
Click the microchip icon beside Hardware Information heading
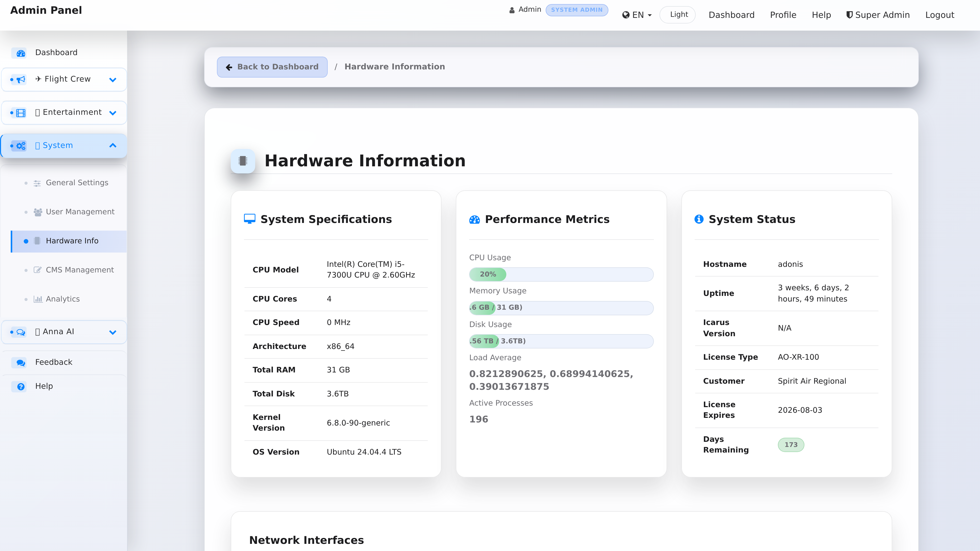243,161
